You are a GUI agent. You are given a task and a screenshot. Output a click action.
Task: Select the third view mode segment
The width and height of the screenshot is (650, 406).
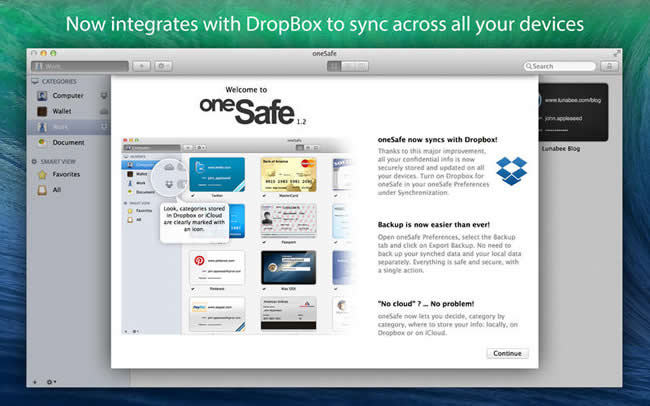[362, 66]
